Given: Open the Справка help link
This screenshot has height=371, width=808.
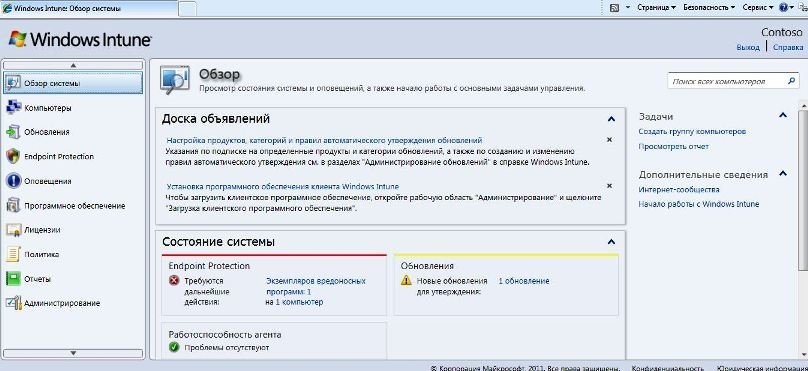Looking at the screenshot, I should pyautogui.click(x=788, y=47).
